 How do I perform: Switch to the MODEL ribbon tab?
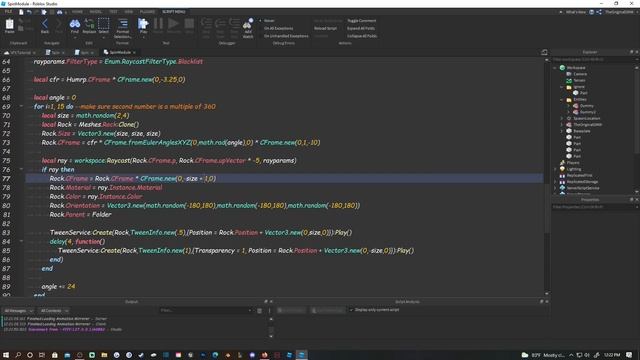(96, 12)
